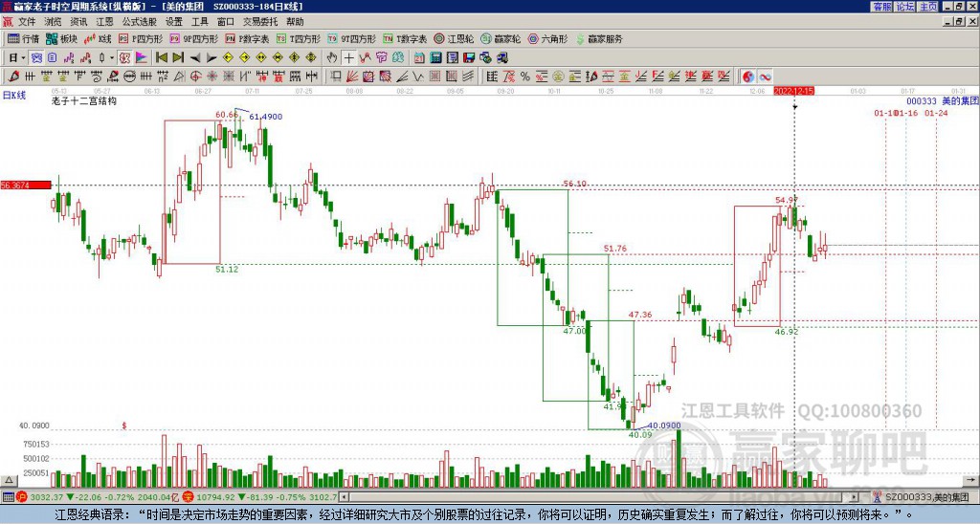
Task: Open the 文件 menu
Action: click(x=27, y=22)
